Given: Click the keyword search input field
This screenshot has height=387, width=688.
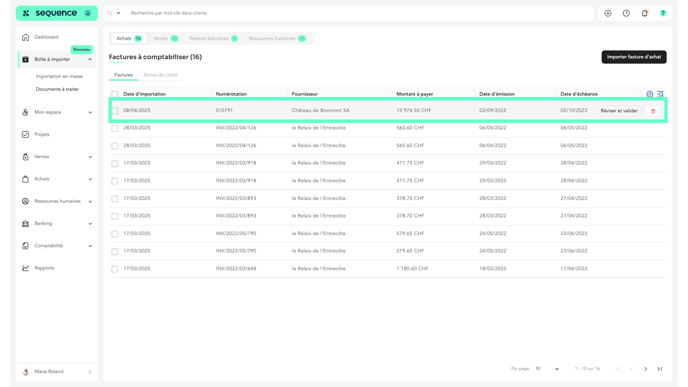Looking at the screenshot, I should click(360, 13).
